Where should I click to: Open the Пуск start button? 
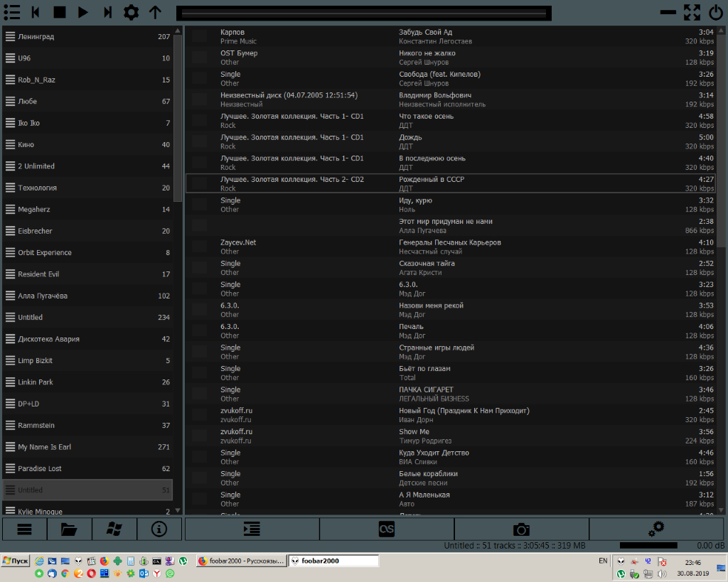coord(16,561)
